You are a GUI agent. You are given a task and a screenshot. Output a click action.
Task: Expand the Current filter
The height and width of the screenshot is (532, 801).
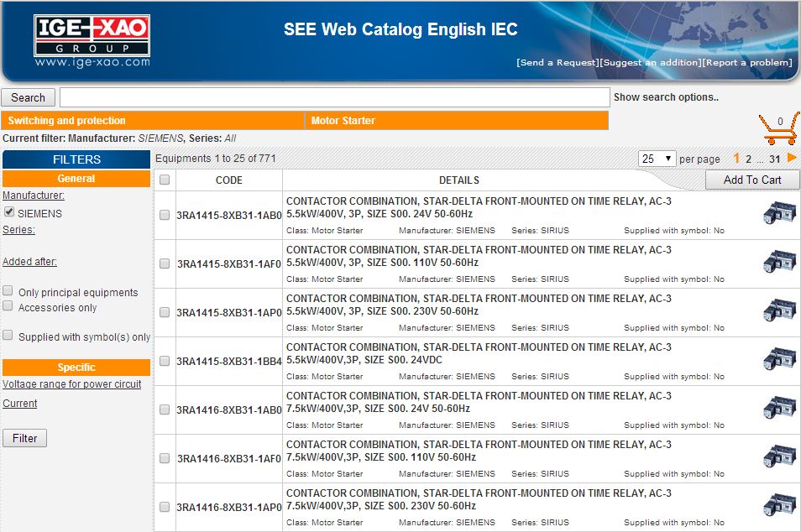[x=20, y=404]
